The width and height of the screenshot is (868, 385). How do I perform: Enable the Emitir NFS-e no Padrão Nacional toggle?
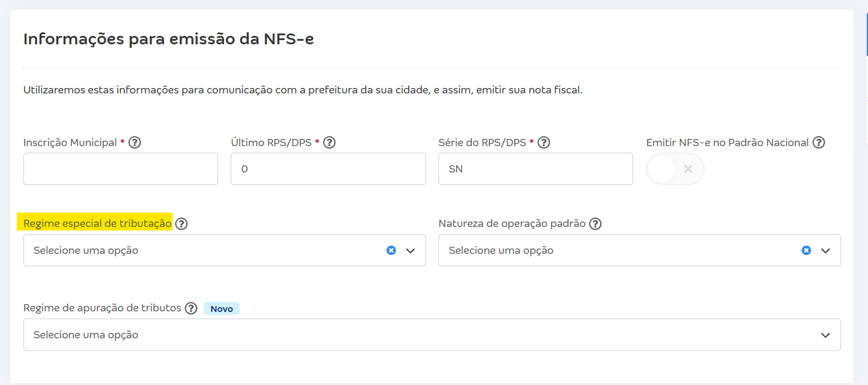675,168
